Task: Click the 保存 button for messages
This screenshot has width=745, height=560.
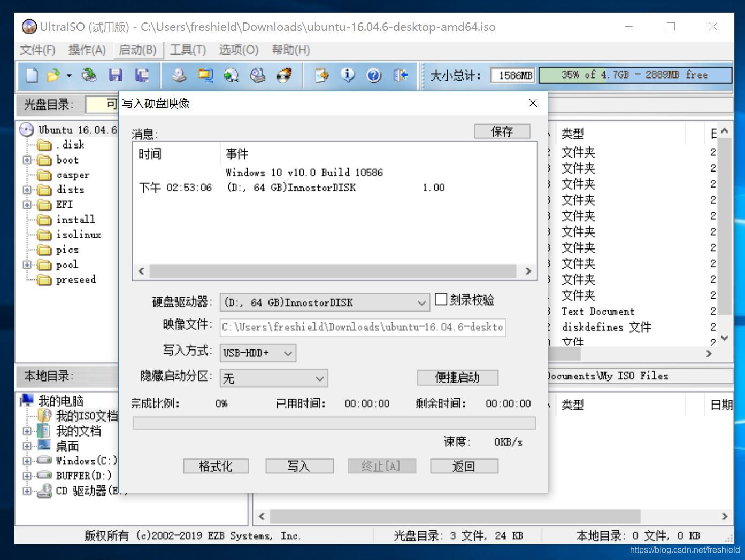Action: 502,131
